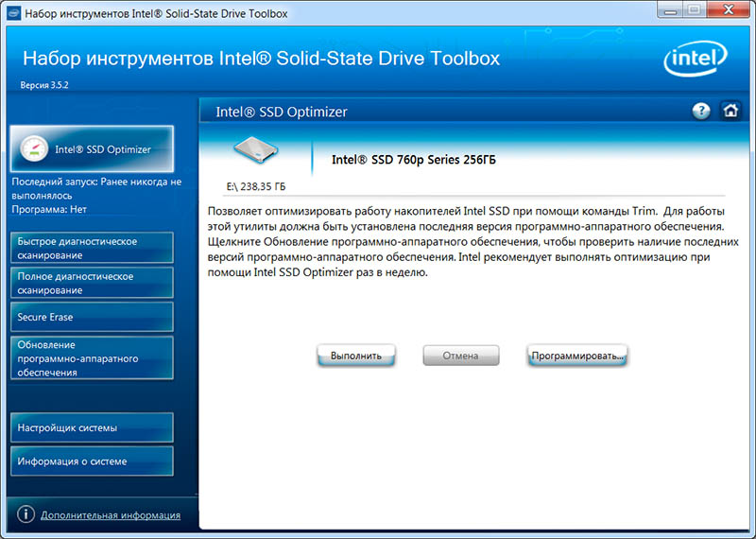Minimize the Toolbox window
Screen dimensions: 756x539
pos(670,10)
